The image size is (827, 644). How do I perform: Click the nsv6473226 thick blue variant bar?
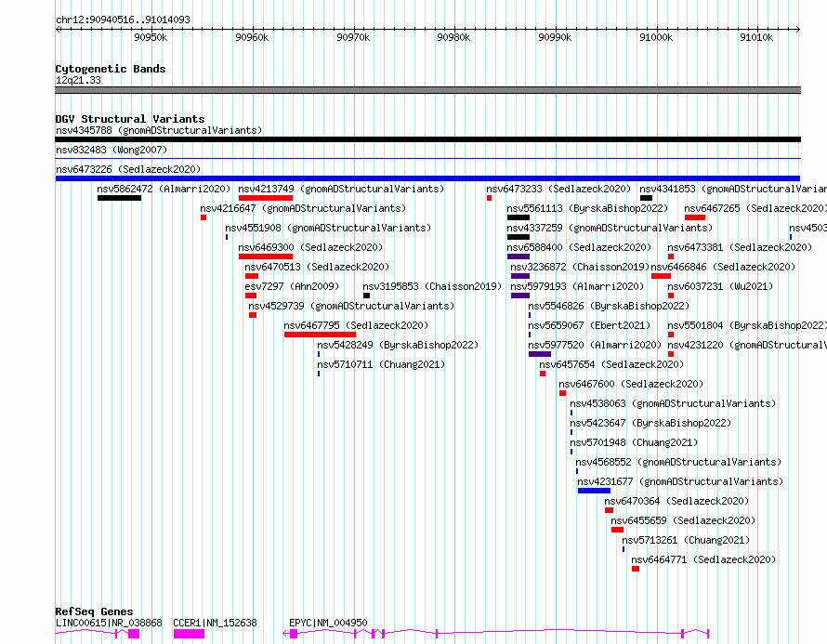tap(427, 178)
